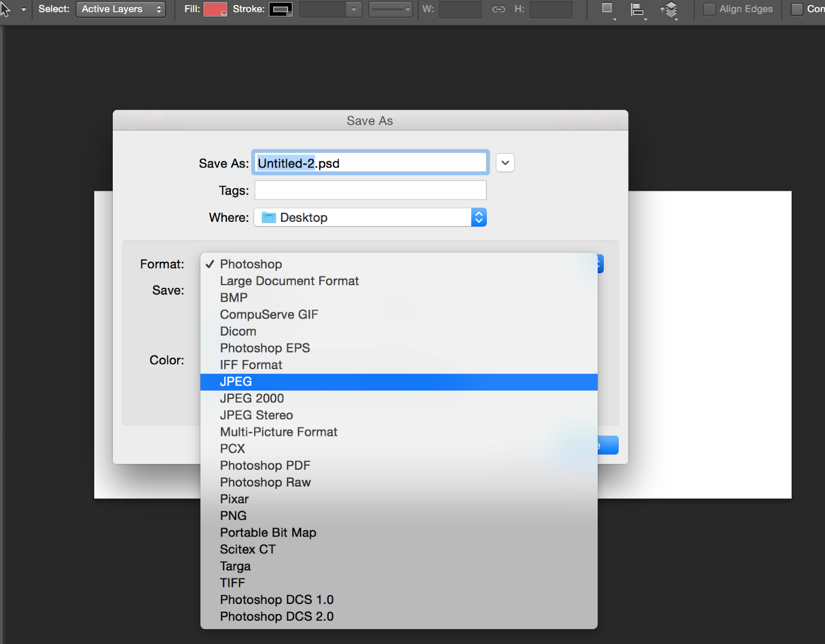
Task: Open the path arrangement icon
Action: coord(669,10)
